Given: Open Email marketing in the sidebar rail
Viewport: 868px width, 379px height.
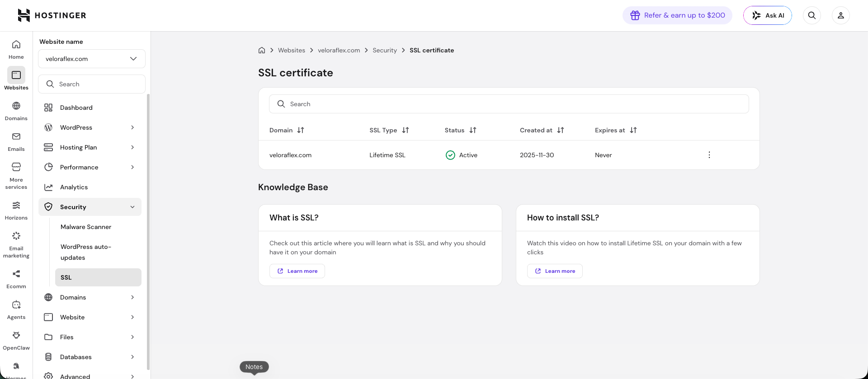Looking at the screenshot, I should click(16, 245).
